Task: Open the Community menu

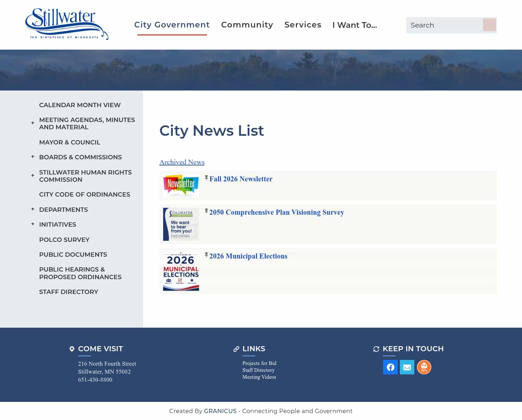Action: 247,25
